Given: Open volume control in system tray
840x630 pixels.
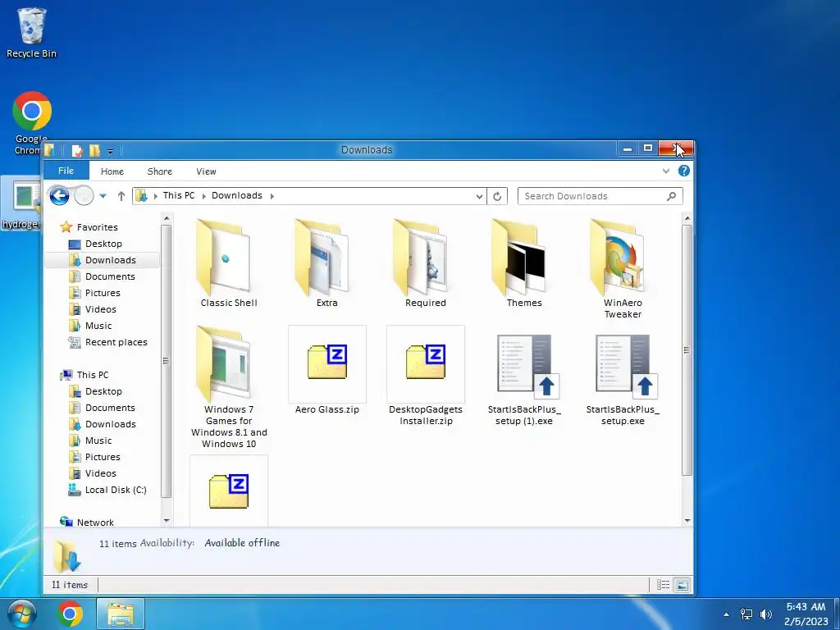Looking at the screenshot, I should click(766, 614).
